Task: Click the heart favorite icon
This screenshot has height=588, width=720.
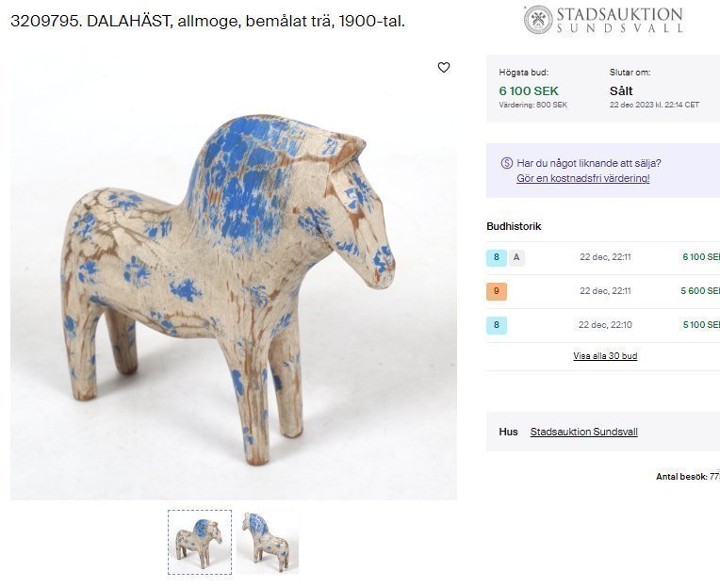Action: click(x=444, y=68)
